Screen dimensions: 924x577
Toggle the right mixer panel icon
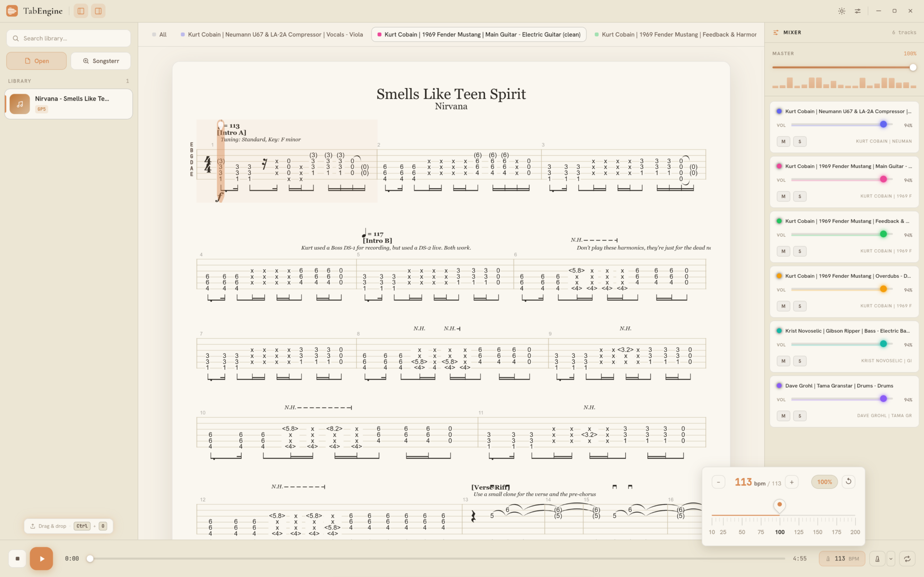tap(98, 11)
